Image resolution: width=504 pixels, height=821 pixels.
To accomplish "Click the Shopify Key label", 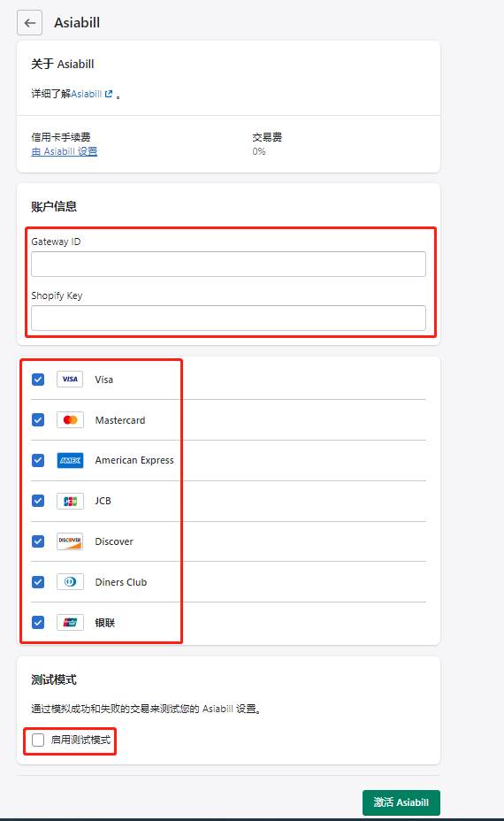I will click(57, 295).
